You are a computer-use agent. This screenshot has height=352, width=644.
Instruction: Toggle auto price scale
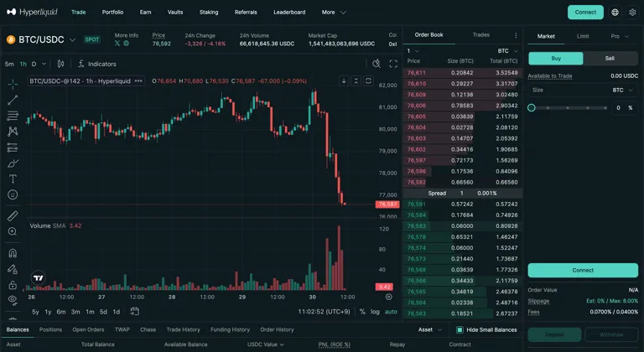pyautogui.click(x=391, y=312)
